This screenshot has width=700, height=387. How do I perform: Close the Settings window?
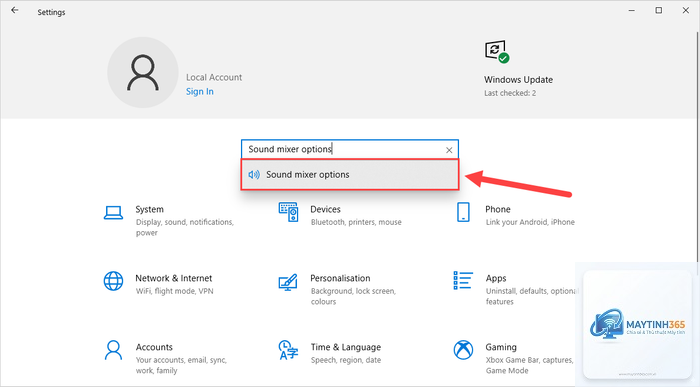[686, 10]
